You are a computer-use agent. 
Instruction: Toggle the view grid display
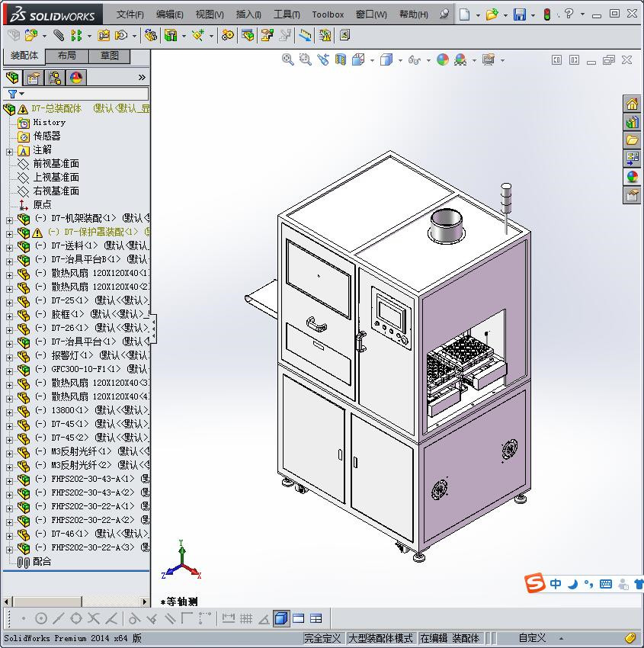click(245, 618)
